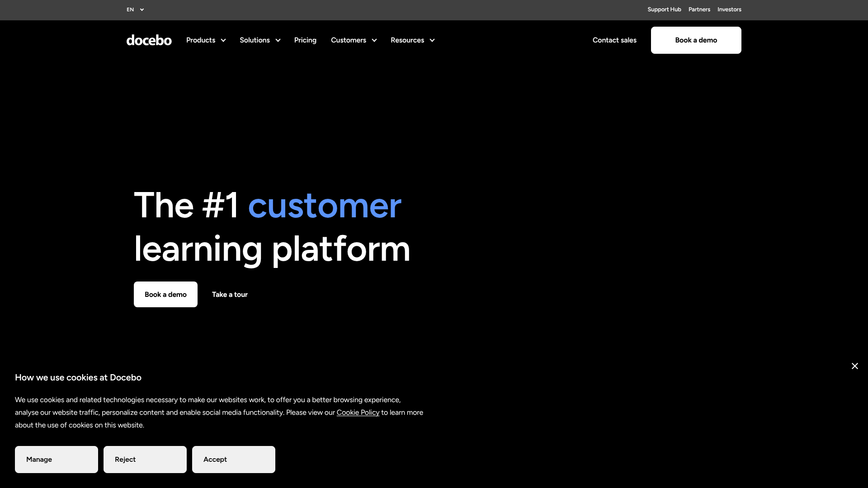Open the Customers menu
Viewport: 868px width, 488px height.
(354, 40)
